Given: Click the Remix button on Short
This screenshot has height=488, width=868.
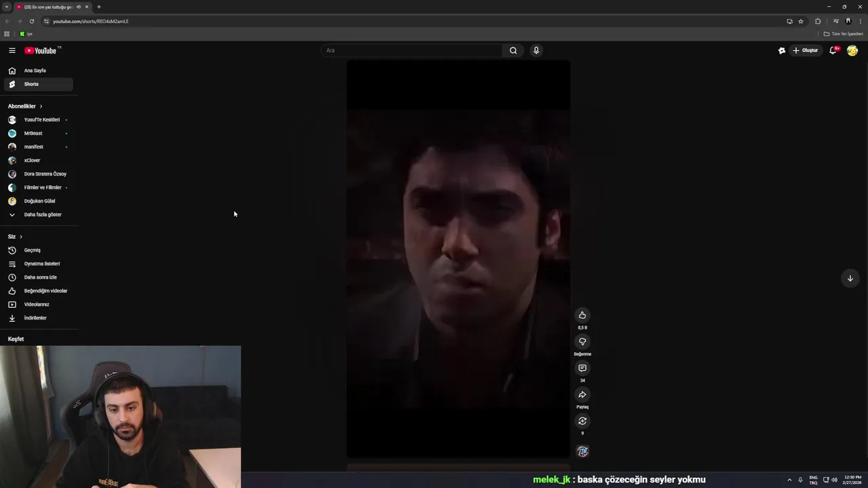Looking at the screenshot, I should (582, 420).
